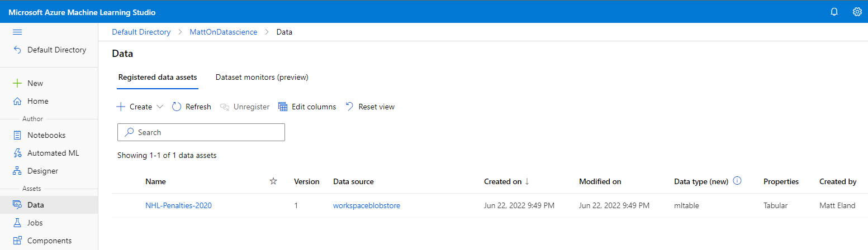Switch to Registered data assets tab
Screen dimensions: 868x250
click(x=158, y=77)
